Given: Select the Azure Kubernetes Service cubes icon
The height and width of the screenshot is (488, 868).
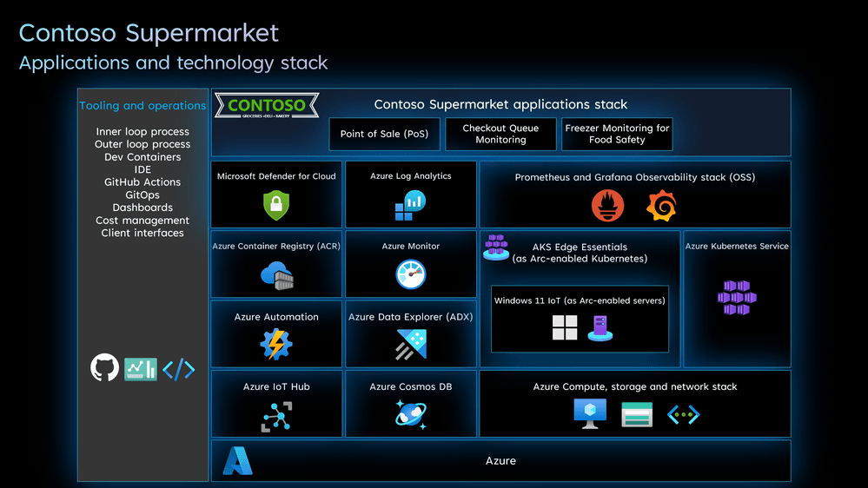Looking at the screenshot, I should coord(737,298).
